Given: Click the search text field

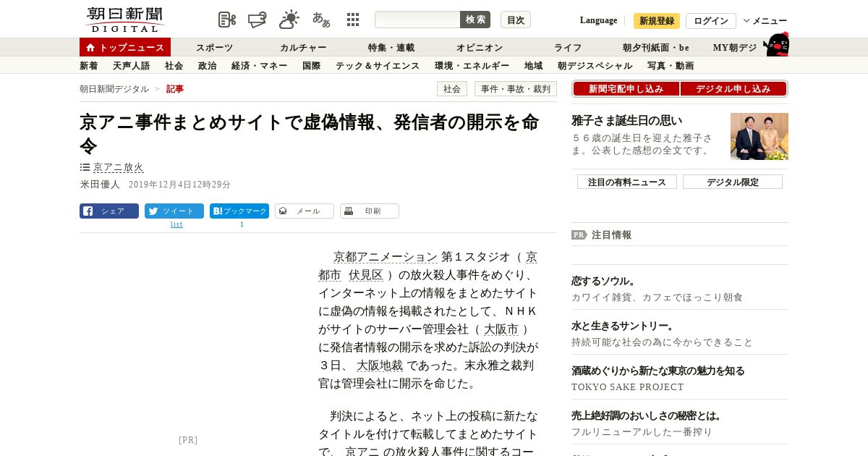Looking at the screenshot, I should 417,20.
